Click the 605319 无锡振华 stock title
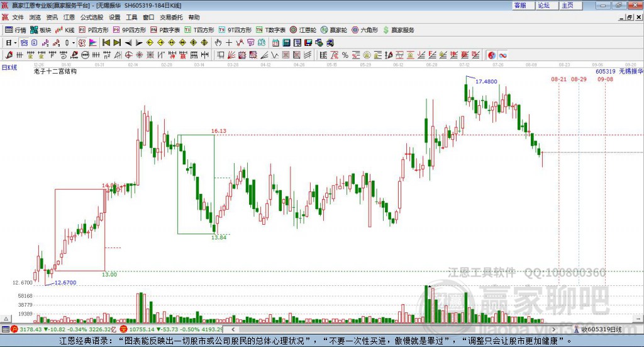644x347 pixels. point(619,71)
